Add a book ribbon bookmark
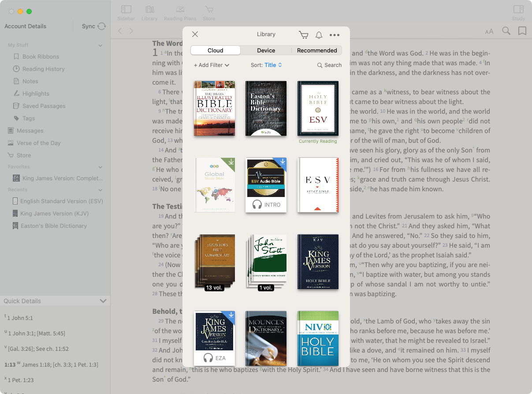532x394 pixels. [x=522, y=31]
